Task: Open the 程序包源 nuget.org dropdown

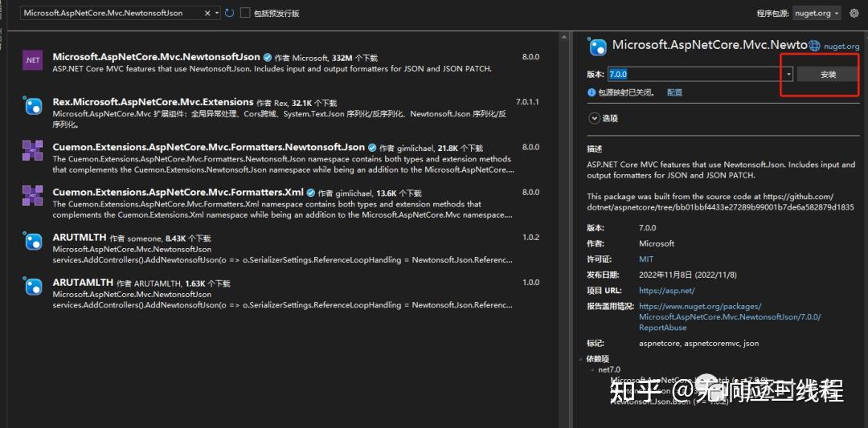Action: (x=817, y=13)
